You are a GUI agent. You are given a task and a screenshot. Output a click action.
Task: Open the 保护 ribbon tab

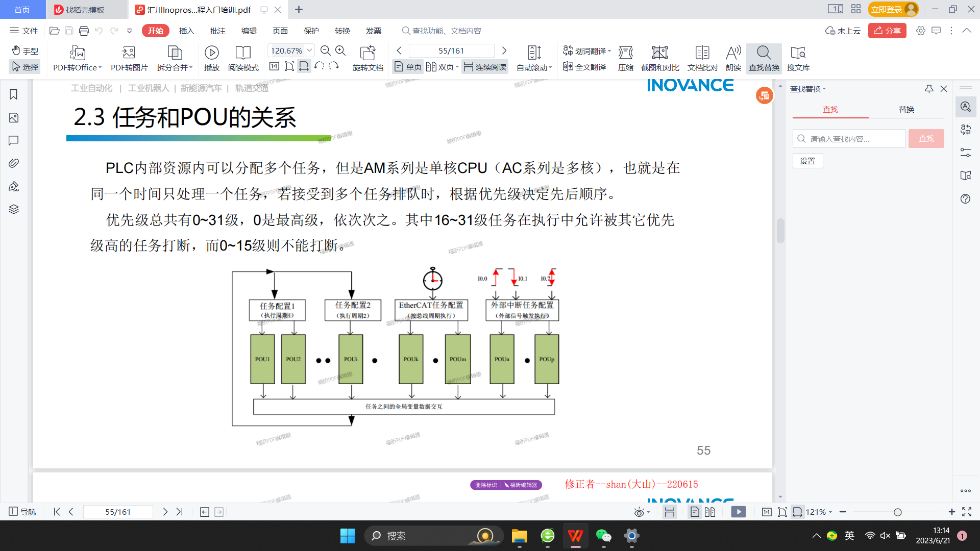click(311, 31)
